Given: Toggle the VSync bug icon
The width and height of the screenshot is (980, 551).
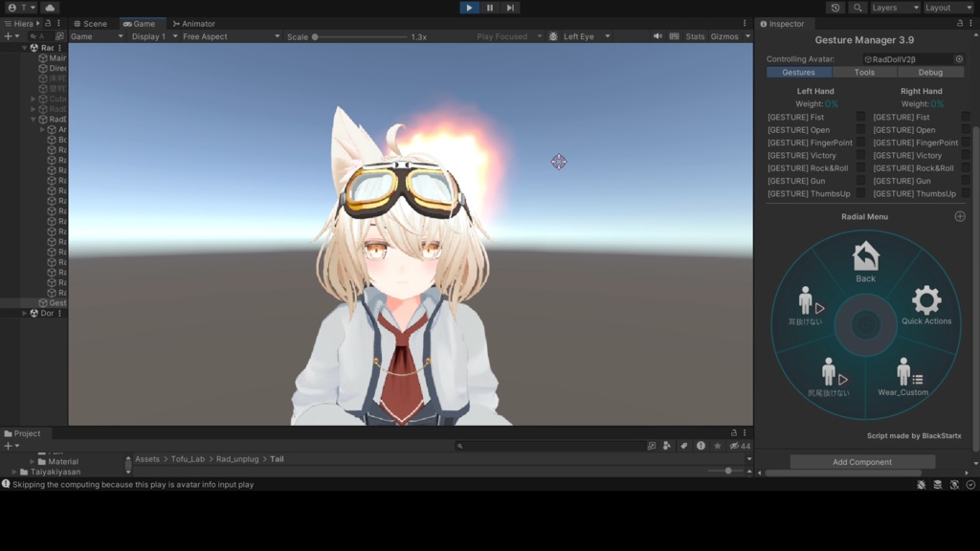Looking at the screenshot, I should [x=553, y=37].
